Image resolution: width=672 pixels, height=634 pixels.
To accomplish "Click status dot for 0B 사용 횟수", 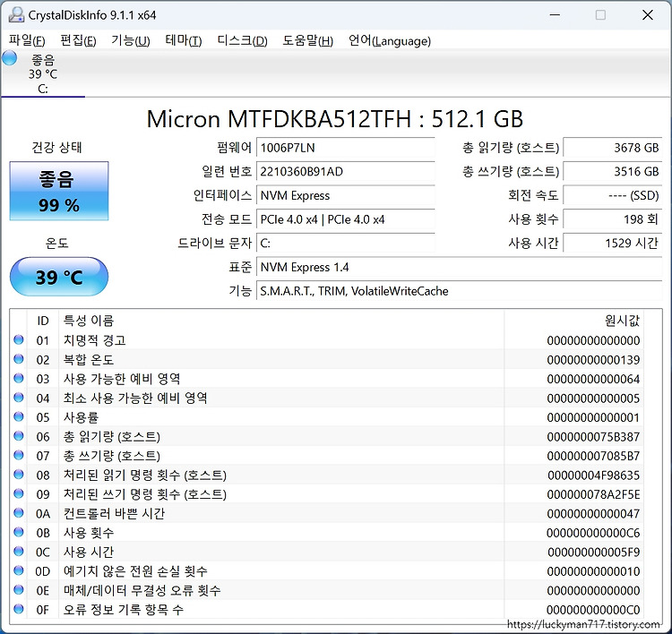I will tap(19, 532).
